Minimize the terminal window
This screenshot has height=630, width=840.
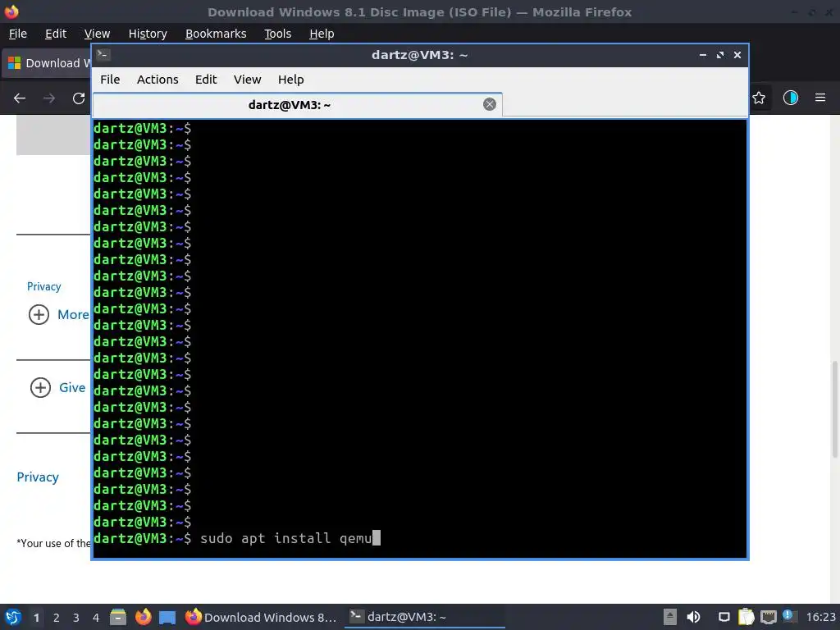pos(703,55)
